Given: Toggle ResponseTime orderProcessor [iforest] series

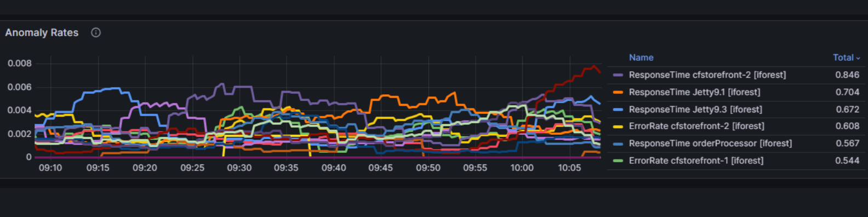Looking at the screenshot, I should tap(710, 144).
